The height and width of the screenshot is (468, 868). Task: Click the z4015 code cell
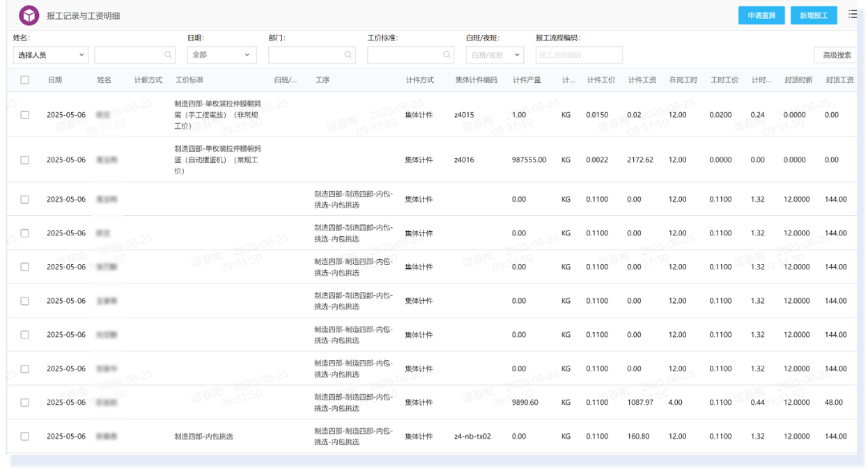coord(464,115)
